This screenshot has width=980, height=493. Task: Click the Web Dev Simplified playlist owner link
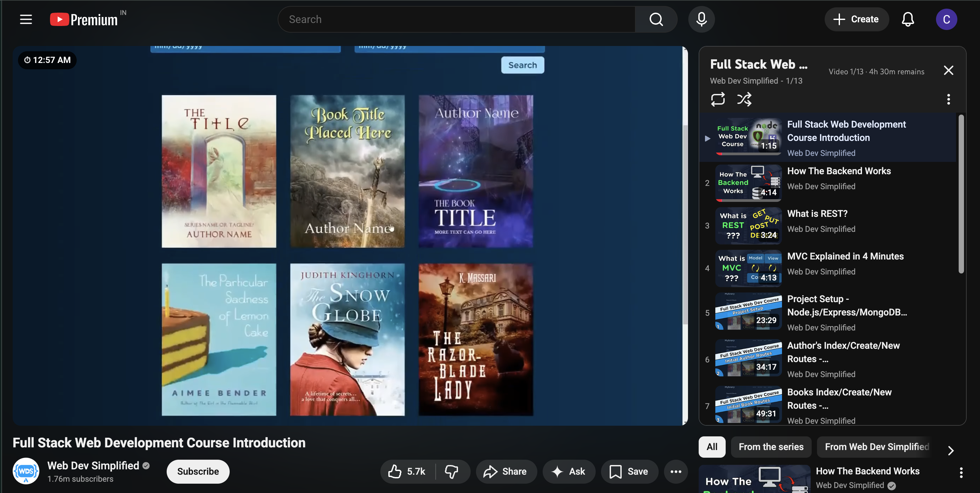pos(744,81)
